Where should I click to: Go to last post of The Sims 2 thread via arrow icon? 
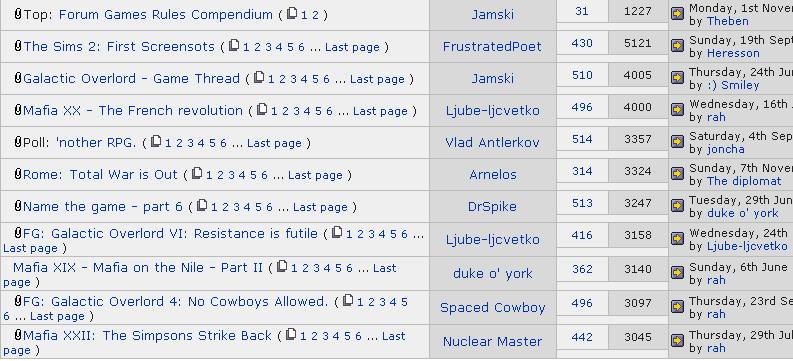point(677,46)
